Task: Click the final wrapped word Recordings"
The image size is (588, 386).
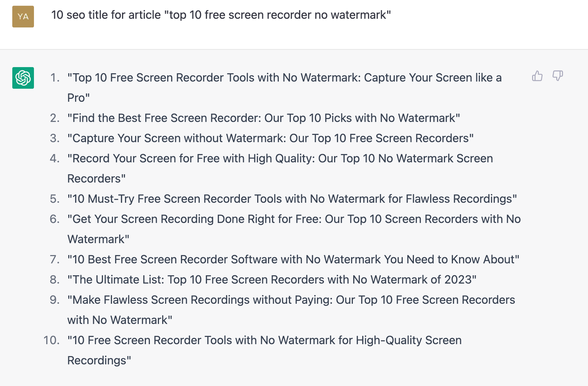Action: (x=99, y=360)
